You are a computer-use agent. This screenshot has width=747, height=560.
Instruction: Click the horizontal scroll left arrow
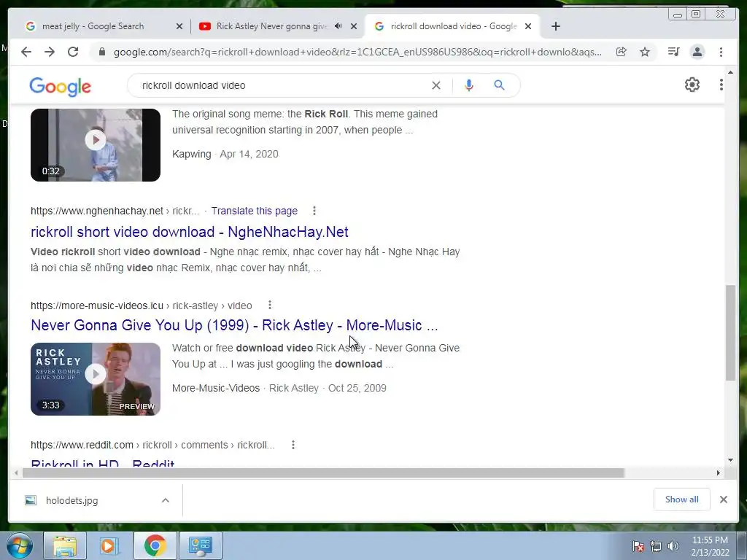tap(16, 472)
